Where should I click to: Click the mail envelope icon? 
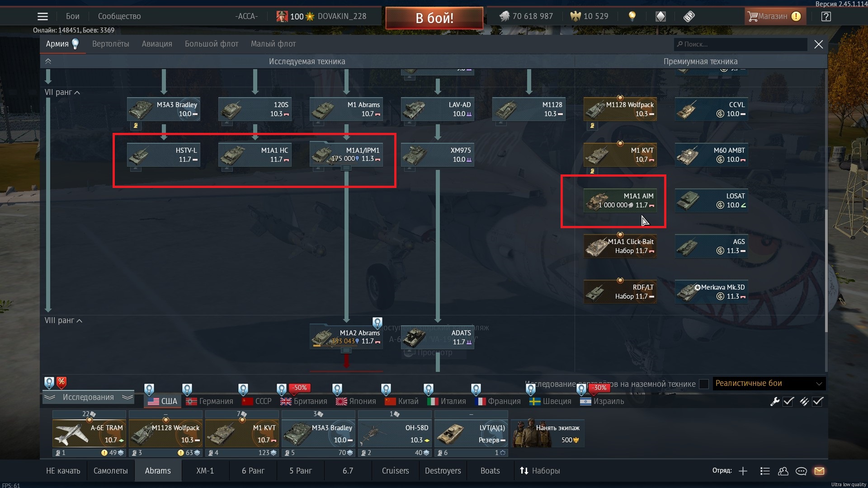point(819,471)
